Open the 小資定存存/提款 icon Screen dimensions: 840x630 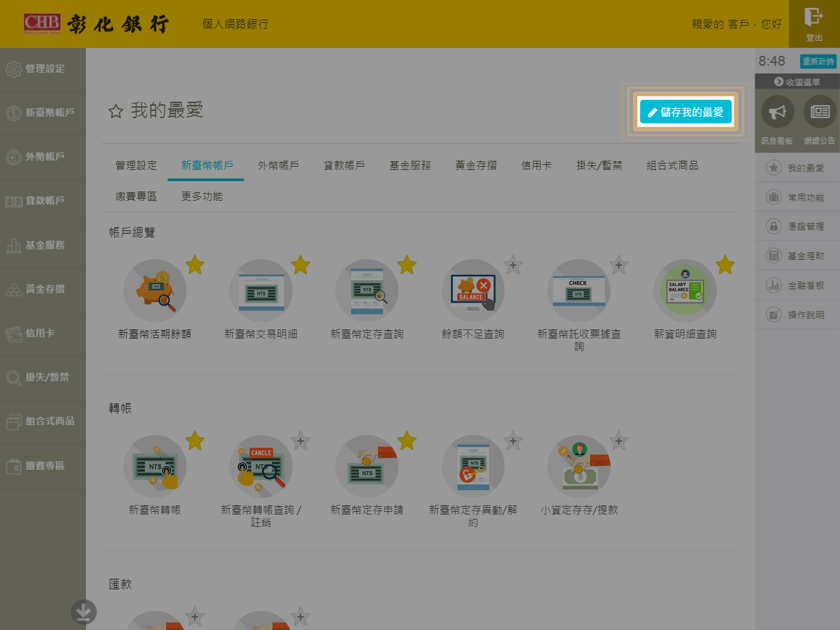coord(579,467)
